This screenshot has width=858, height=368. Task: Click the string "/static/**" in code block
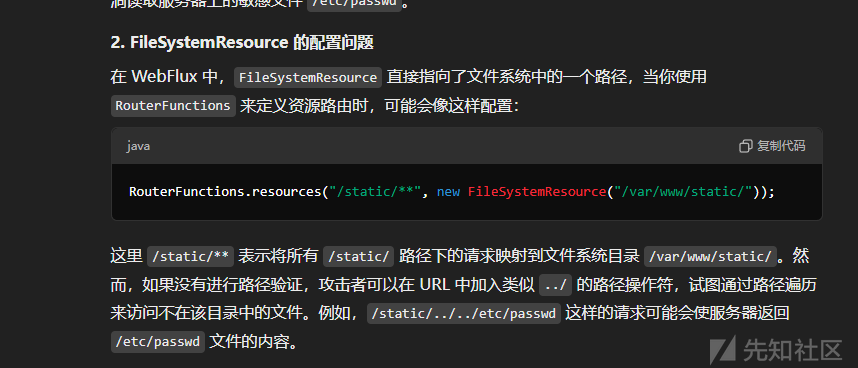[375, 192]
